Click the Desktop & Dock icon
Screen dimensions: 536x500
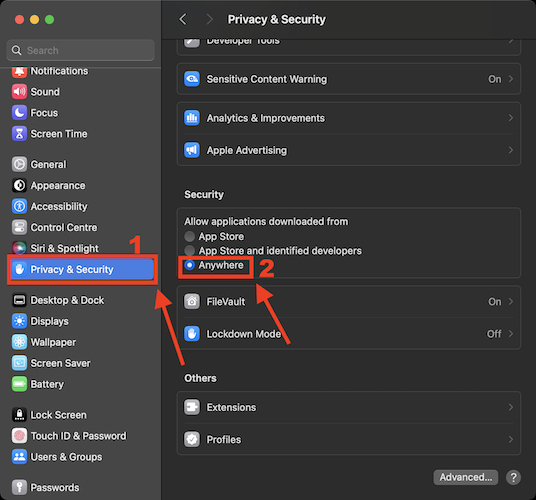pyautogui.click(x=19, y=300)
